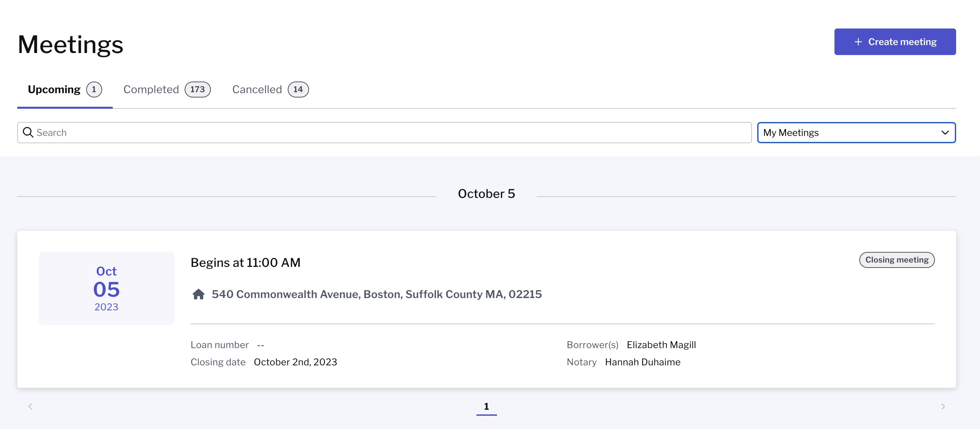Switch to the Completed tab
This screenshot has height=429, width=980.
click(167, 90)
